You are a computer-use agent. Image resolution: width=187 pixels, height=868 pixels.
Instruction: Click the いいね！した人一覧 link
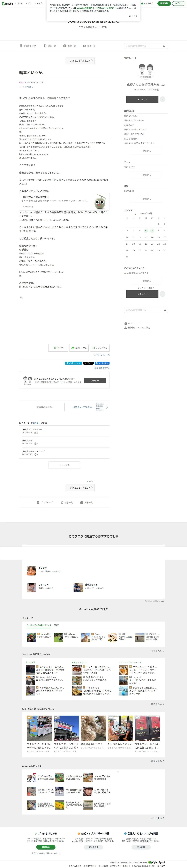pyautogui.click(x=102, y=355)
